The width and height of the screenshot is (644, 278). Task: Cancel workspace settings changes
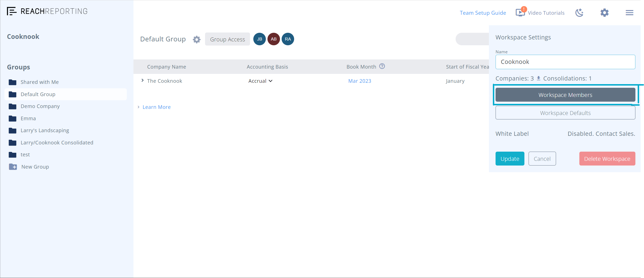542,159
